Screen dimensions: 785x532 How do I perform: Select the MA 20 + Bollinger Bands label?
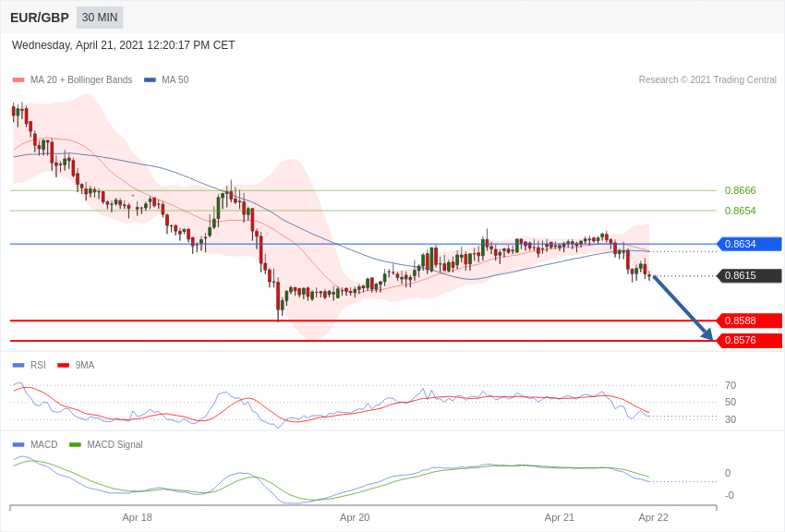tap(81, 80)
